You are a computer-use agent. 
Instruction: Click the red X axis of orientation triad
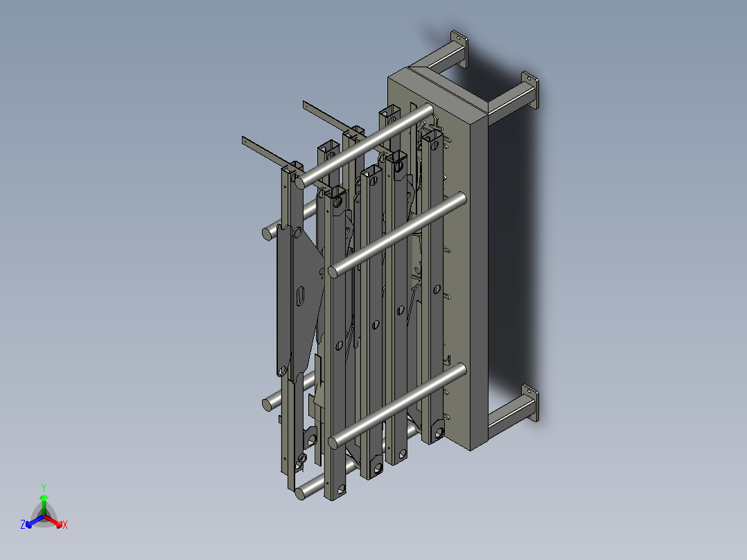[54, 522]
